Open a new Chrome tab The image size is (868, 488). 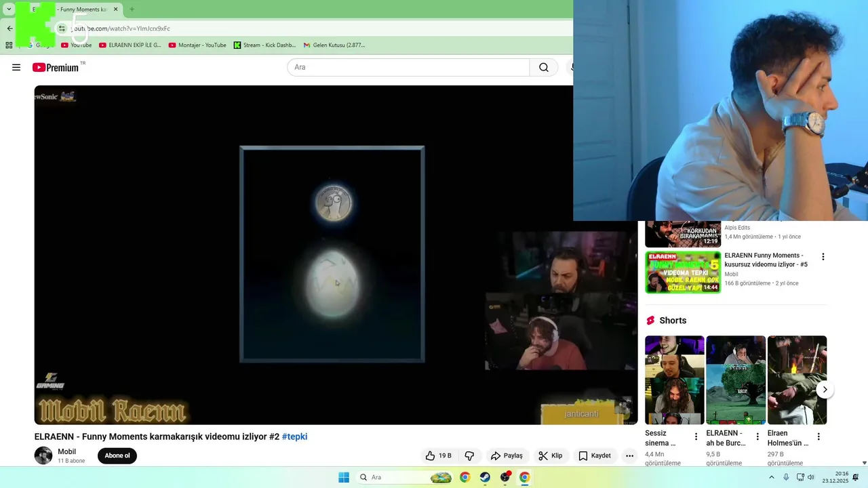132,9
